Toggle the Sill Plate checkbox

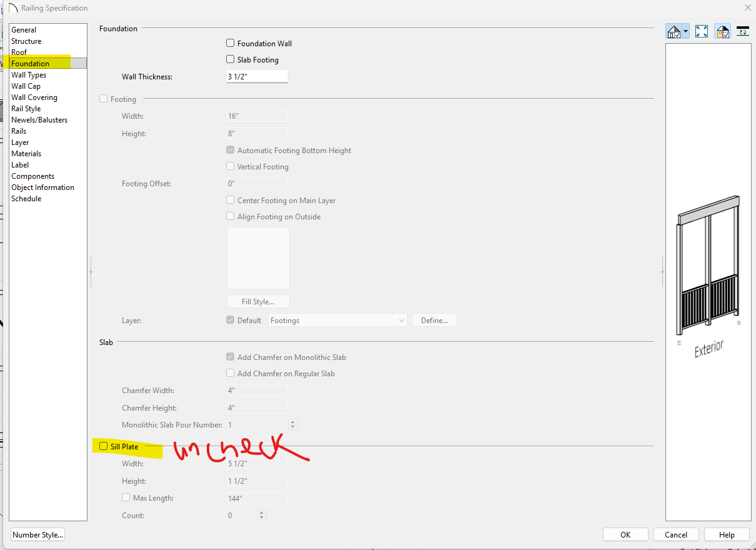pos(104,446)
